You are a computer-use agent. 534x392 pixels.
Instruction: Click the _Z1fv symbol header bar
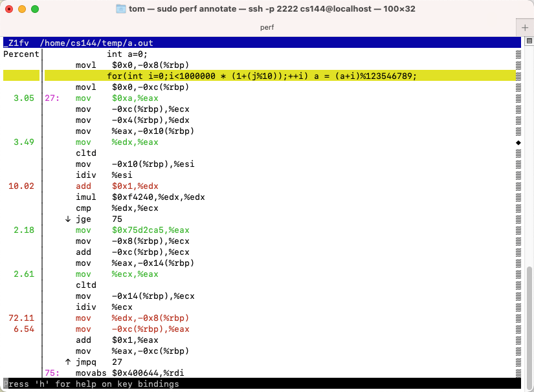(x=262, y=43)
